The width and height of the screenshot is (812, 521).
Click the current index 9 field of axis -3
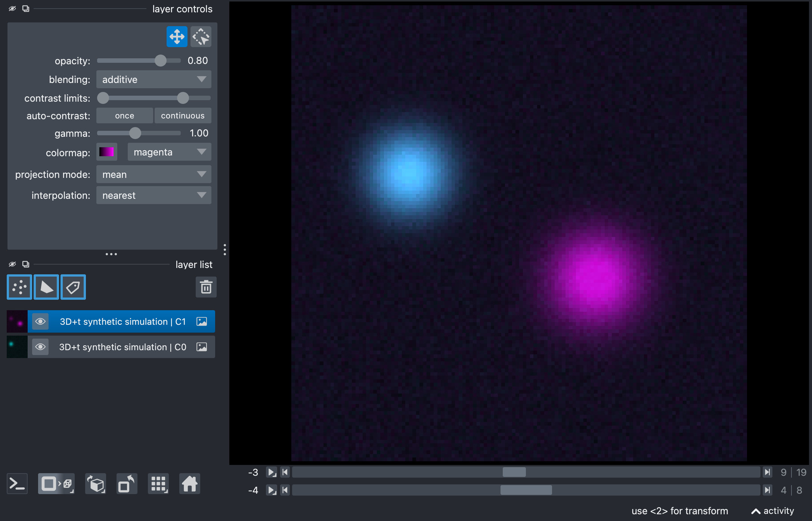pos(784,472)
